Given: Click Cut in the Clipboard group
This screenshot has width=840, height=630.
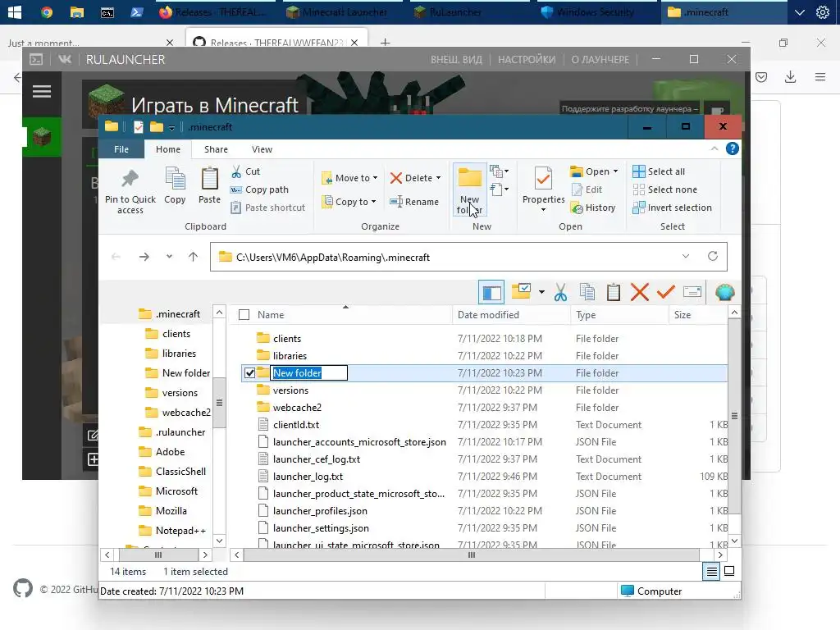Looking at the screenshot, I should (x=245, y=171).
